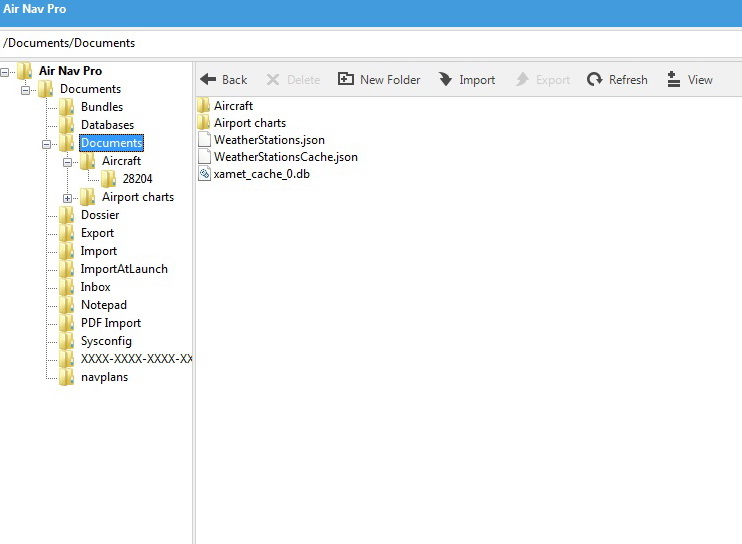Collapse the selected Documents subfolder node
This screenshot has width=742, height=544.
pyautogui.click(x=47, y=144)
